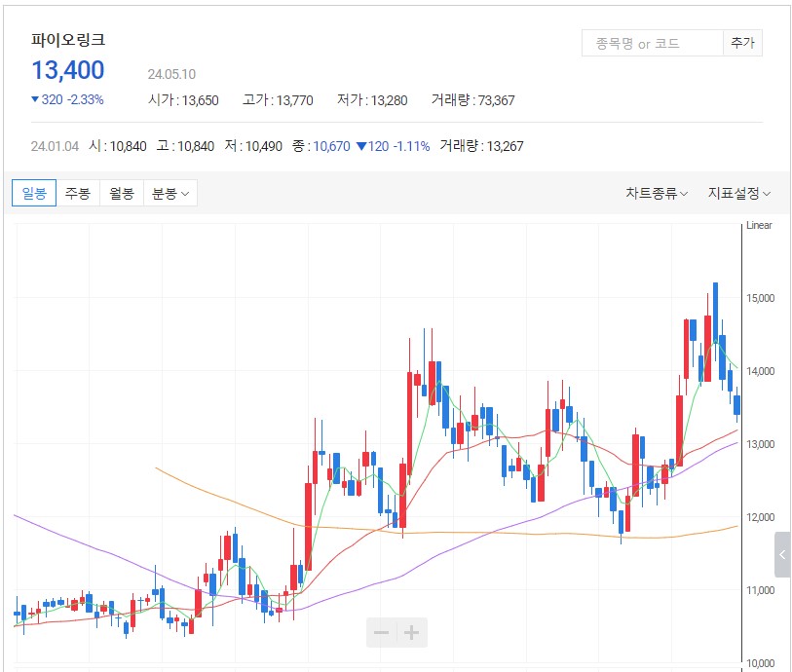Focus the 종목명 or 코드 search field
Image resolution: width=792 pixels, height=672 pixels.
[652, 44]
